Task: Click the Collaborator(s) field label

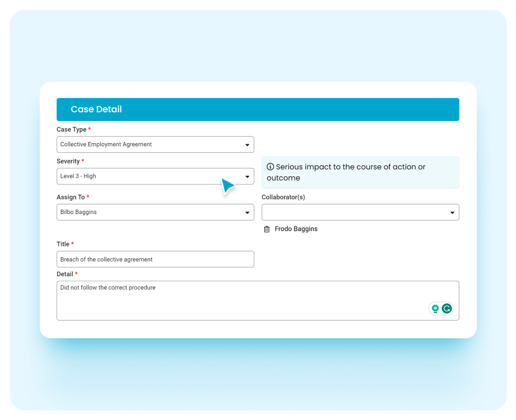Action: [283, 197]
